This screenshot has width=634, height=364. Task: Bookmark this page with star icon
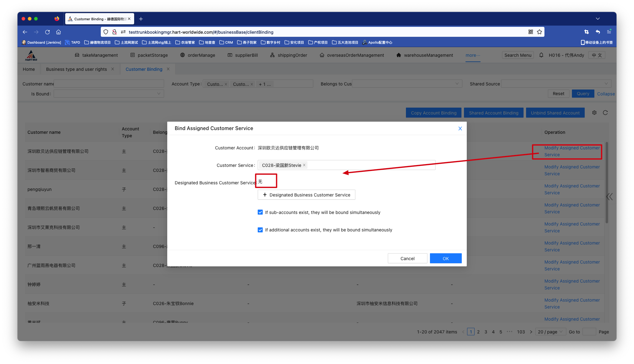click(539, 32)
